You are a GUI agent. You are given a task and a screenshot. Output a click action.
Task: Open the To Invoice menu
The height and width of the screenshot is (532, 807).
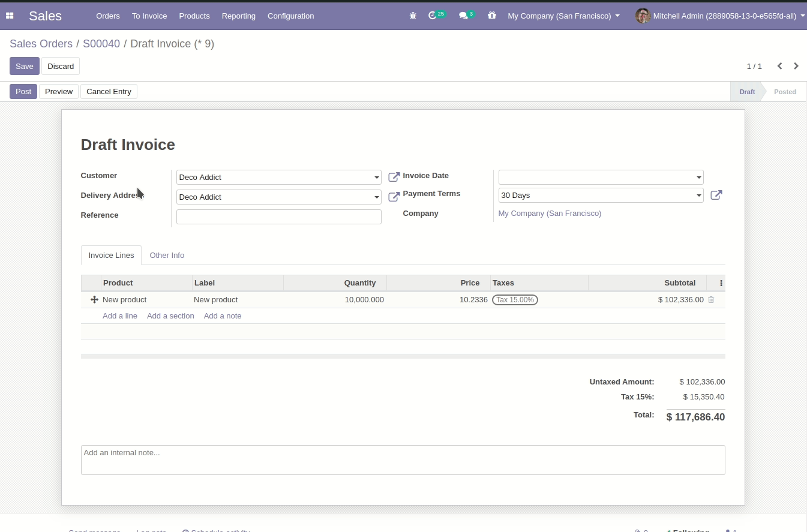click(149, 16)
